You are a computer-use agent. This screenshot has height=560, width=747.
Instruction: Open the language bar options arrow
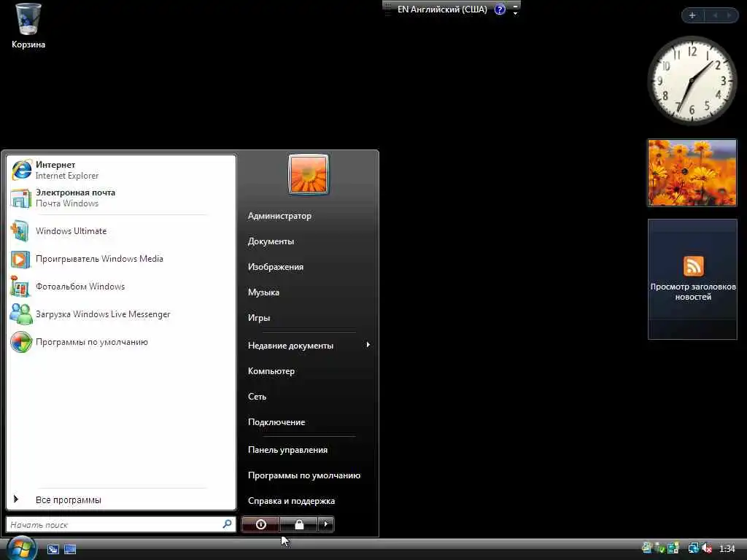[x=516, y=13]
